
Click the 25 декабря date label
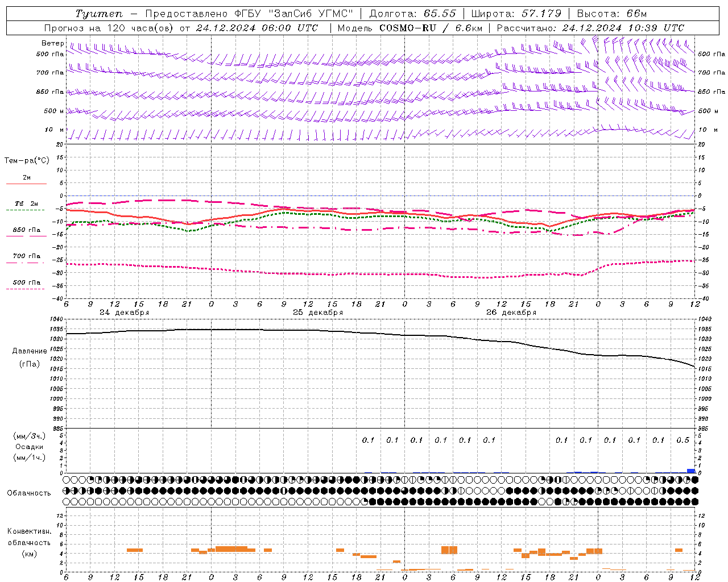318,313
